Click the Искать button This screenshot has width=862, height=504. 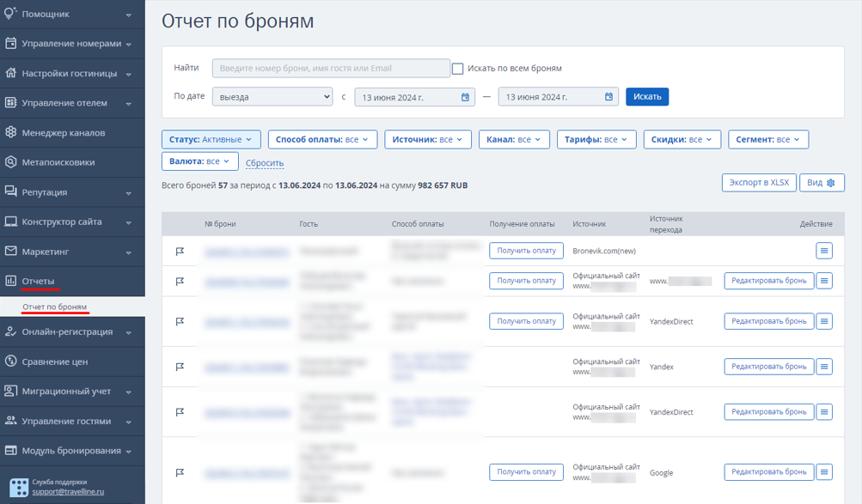click(x=647, y=97)
